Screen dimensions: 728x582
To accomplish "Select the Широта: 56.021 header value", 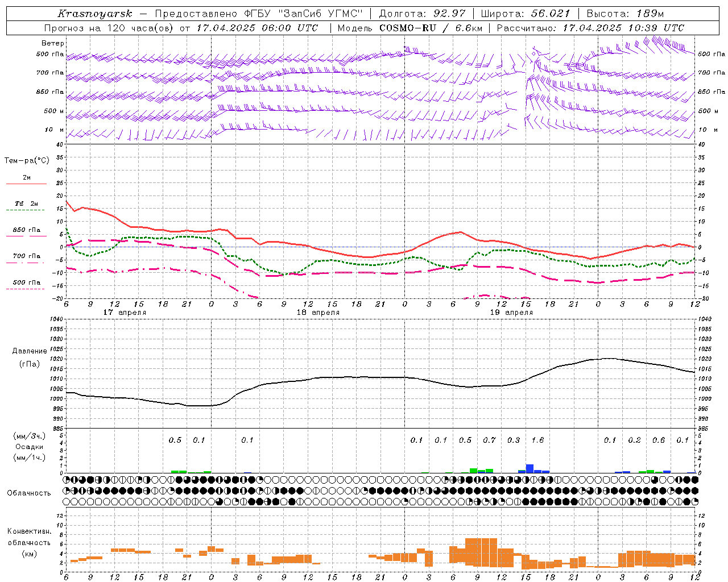I will (x=526, y=14).
